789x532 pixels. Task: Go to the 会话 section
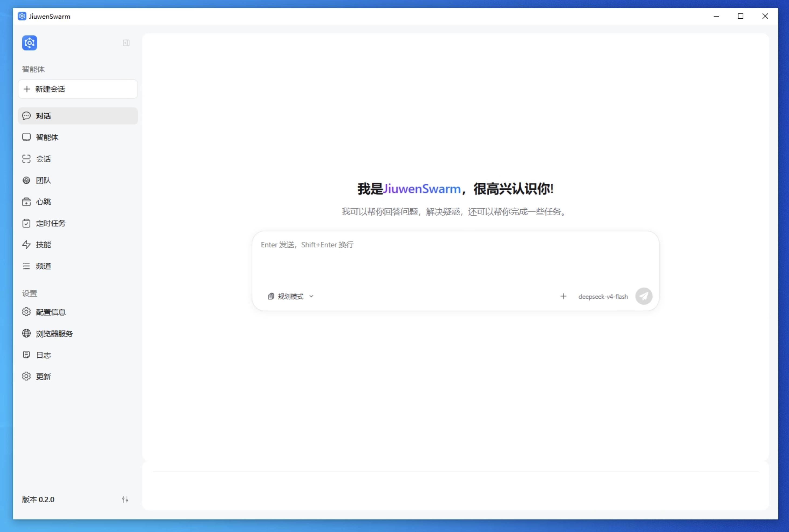[78, 159]
